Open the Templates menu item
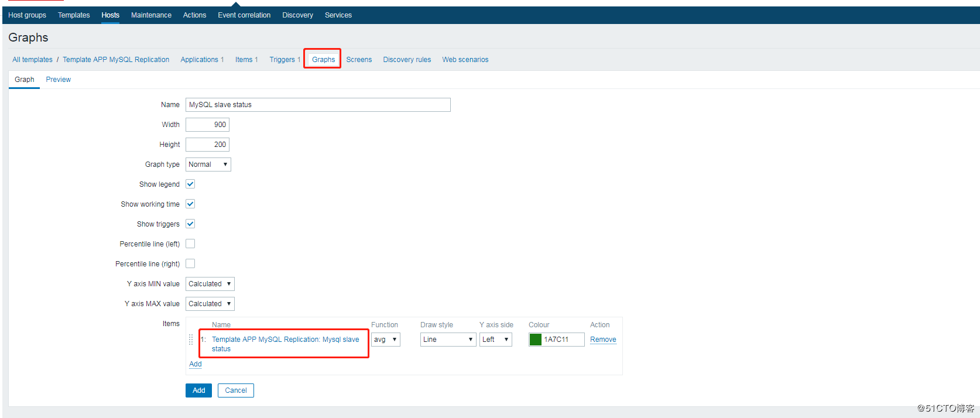The width and height of the screenshot is (980, 418). (74, 15)
